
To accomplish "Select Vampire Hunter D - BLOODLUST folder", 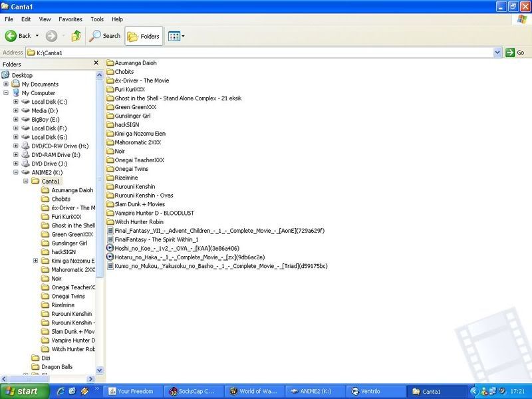I will (150, 213).
